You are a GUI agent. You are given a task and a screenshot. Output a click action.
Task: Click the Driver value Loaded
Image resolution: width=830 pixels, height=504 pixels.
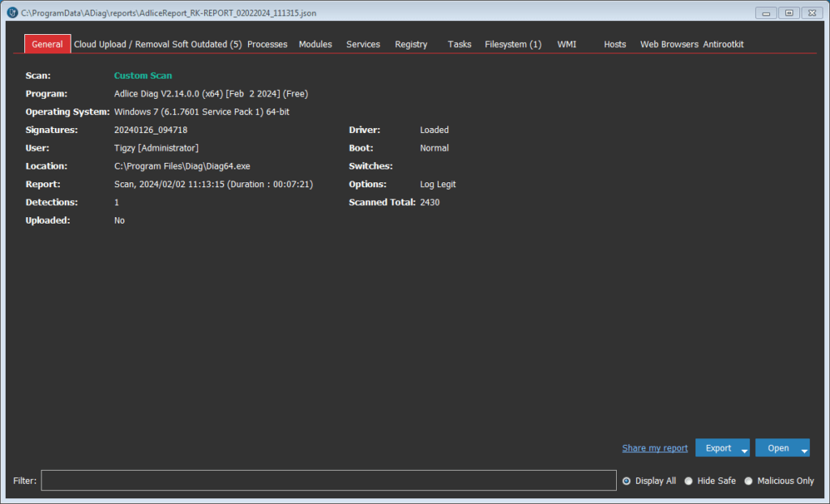coord(434,130)
